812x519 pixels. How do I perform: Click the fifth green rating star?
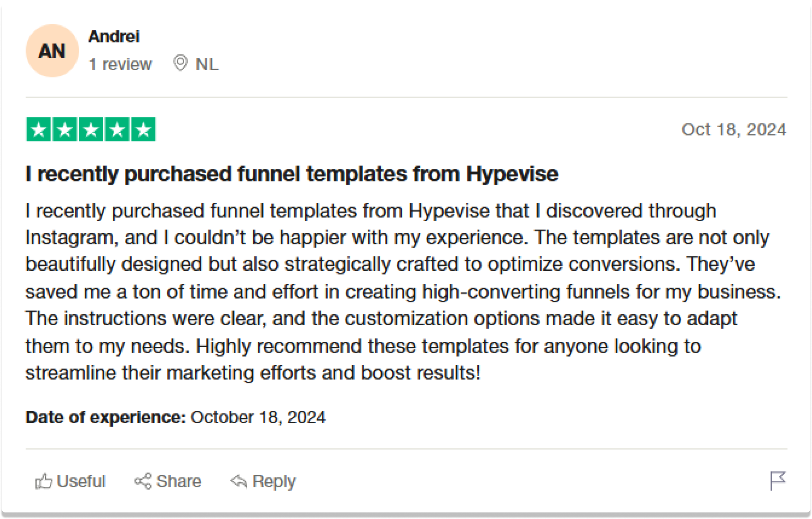click(x=143, y=129)
